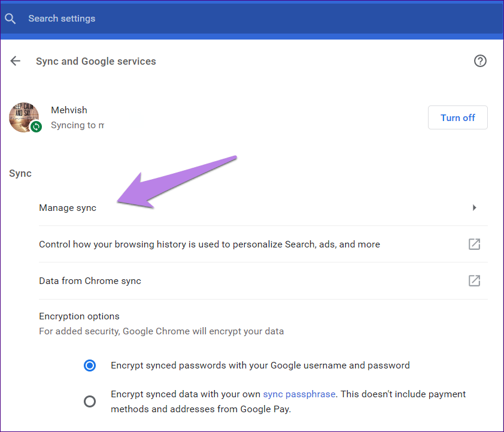Open Manage sync
The image size is (504, 432).
coord(263,207)
